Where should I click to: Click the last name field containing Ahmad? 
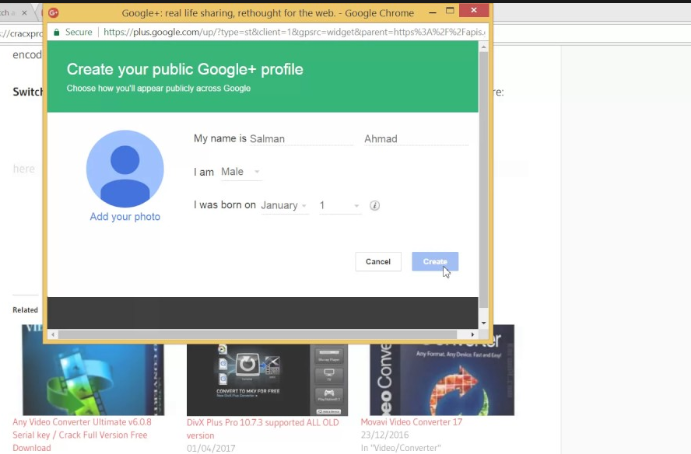click(415, 139)
